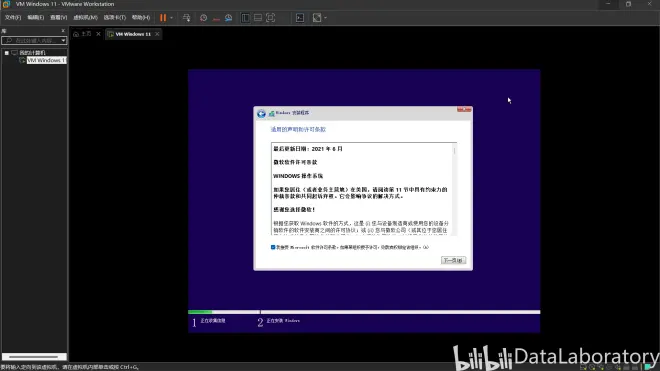
Task: Open the library search dropdown arrow
Action: click(64, 40)
